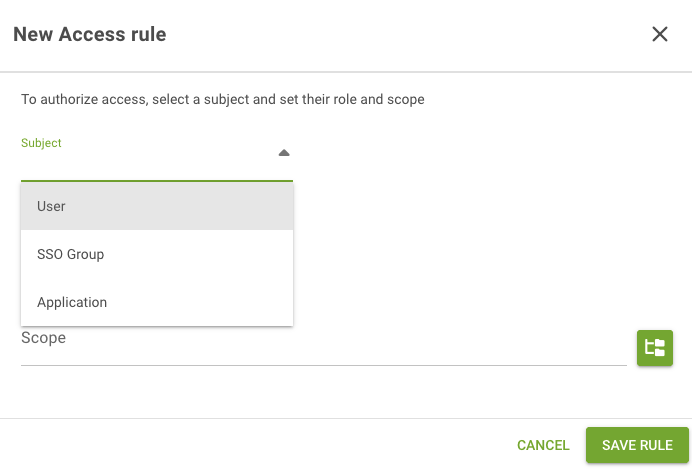Cancel creating the access rule
The height and width of the screenshot is (470, 692).
click(x=543, y=445)
